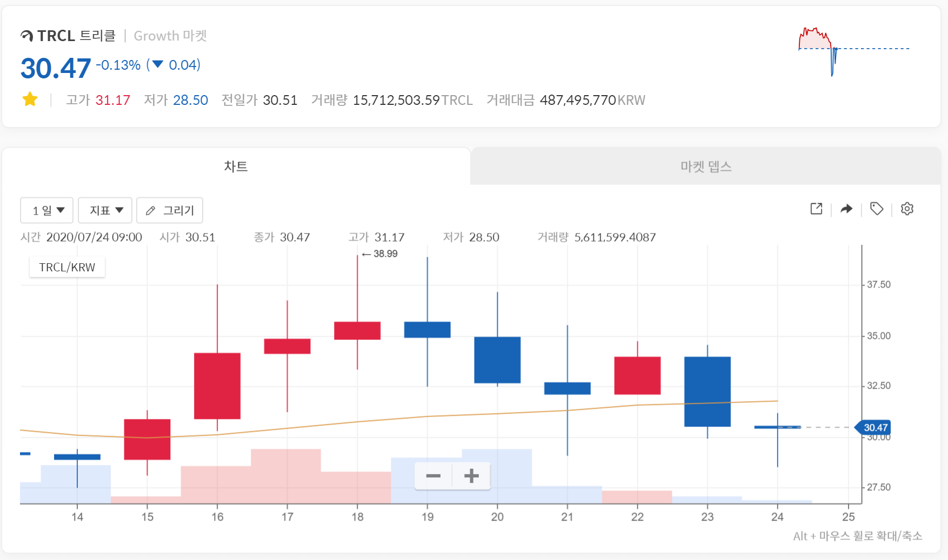This screenshot has height=560, width=948.
Task: Expand the 1일 interval dropdown
Action: (46, 210)
